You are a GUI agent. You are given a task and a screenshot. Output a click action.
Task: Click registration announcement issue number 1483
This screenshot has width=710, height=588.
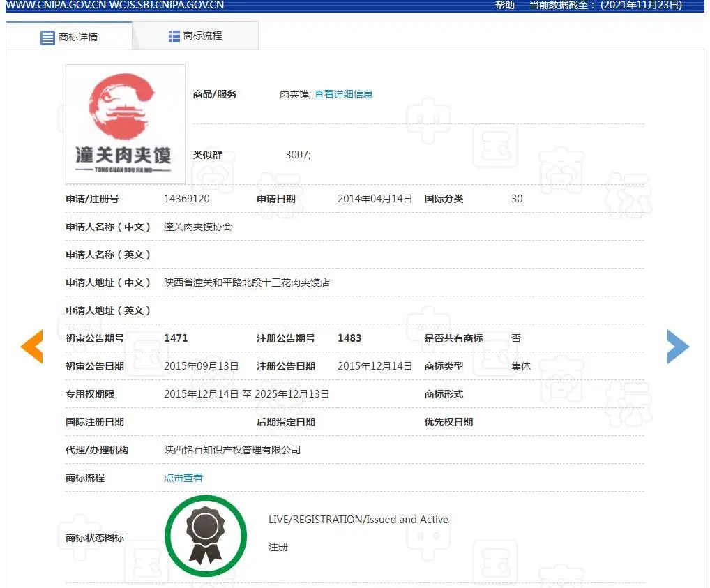click(x=349, y=338)
